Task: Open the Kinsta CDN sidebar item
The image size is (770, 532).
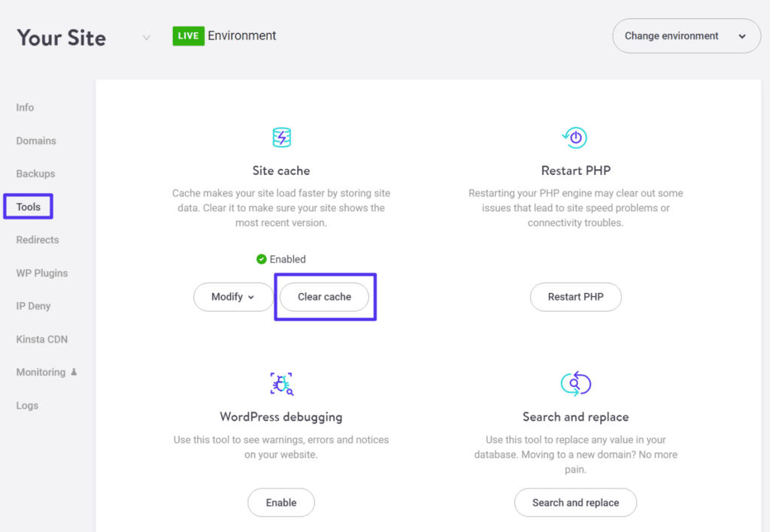Action: 42,339
